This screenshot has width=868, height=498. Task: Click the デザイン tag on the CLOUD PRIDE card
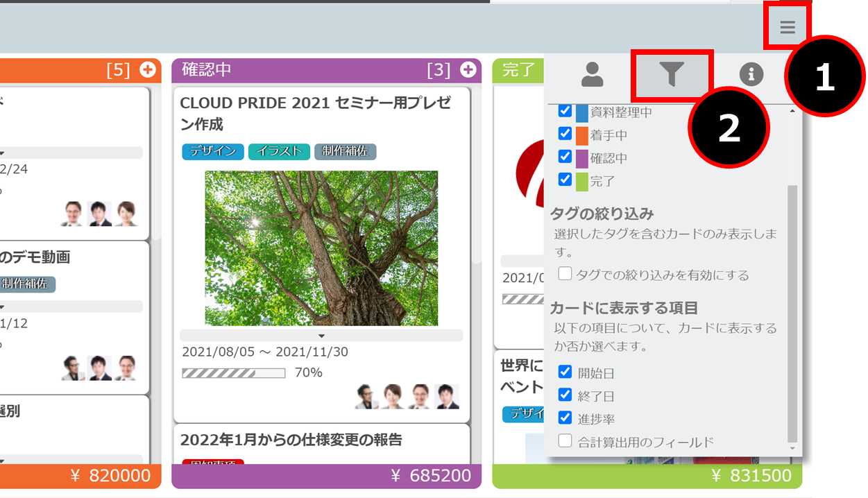pyautogui.click(x=213, y=151)
